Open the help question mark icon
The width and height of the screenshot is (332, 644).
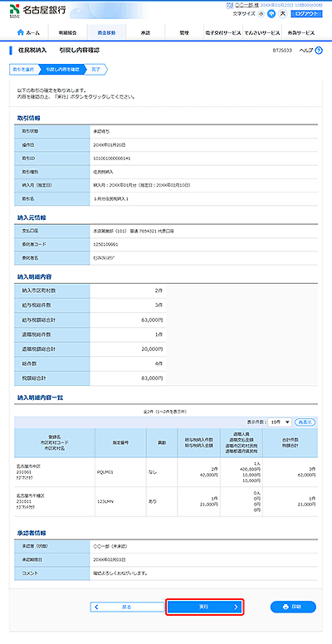pyautogui.click(x=319, y=51)
